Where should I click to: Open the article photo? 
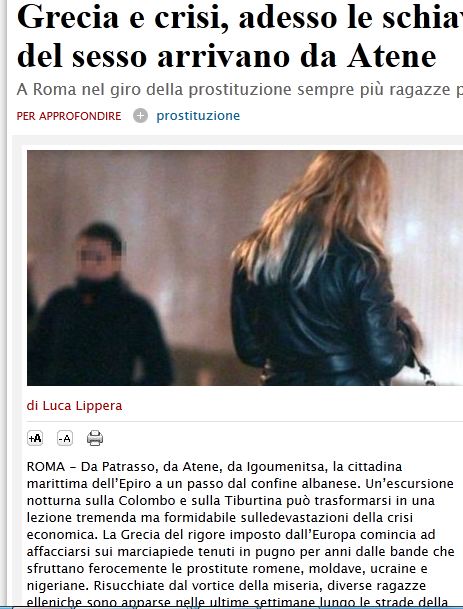245,268
